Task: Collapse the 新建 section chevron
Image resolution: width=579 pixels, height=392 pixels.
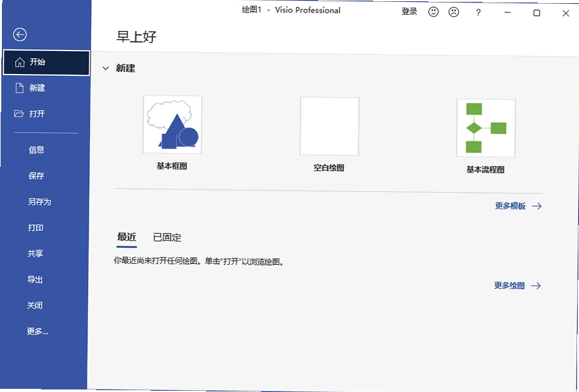Action: [106, 68]
